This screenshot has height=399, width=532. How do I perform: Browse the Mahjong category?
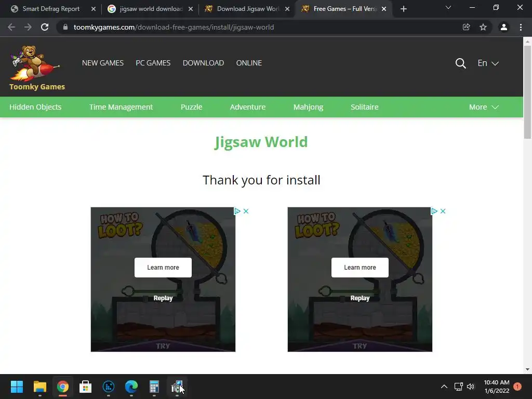308,107
